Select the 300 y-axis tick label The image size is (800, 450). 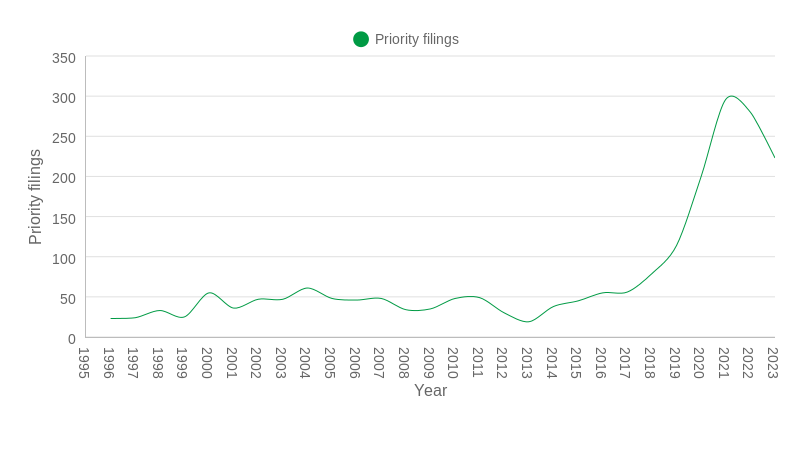[64, 98]
